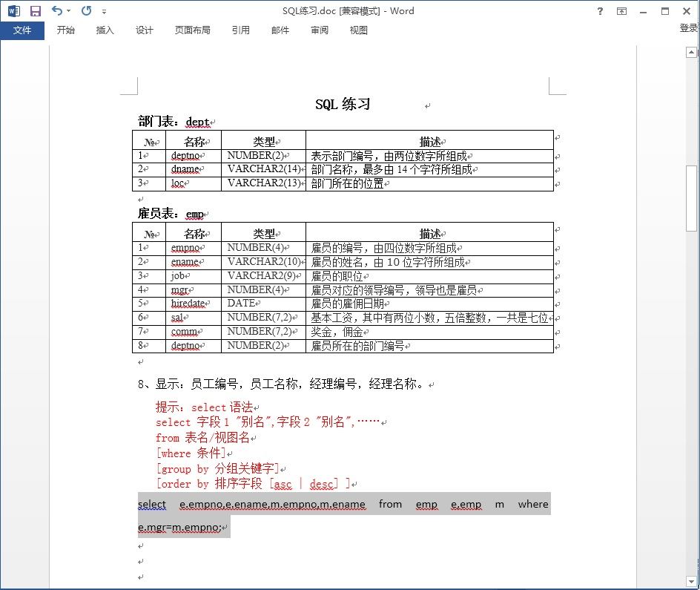Expand the Customize Quick Access Toolbar menu

coord(104,12)
